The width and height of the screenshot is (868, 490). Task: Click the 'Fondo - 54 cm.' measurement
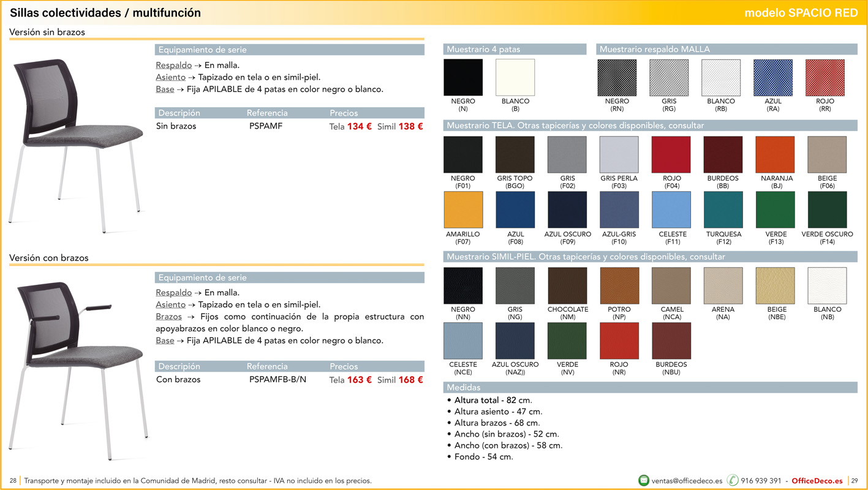coord(483,457)
